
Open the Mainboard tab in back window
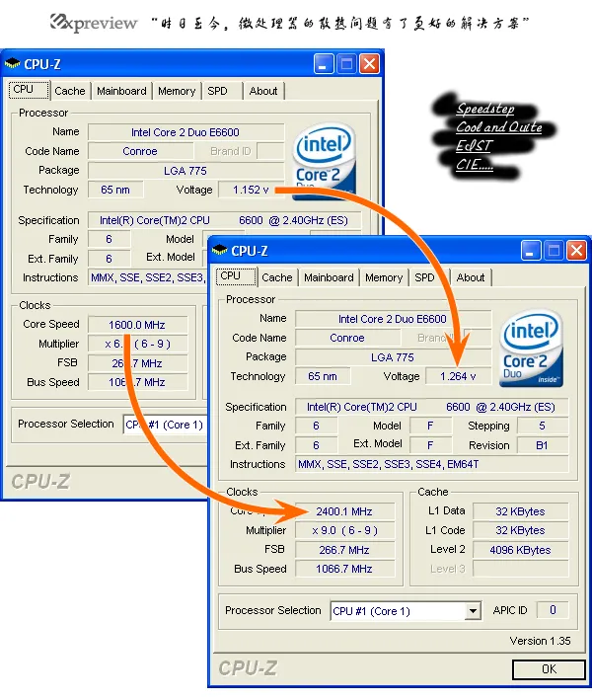121,91
